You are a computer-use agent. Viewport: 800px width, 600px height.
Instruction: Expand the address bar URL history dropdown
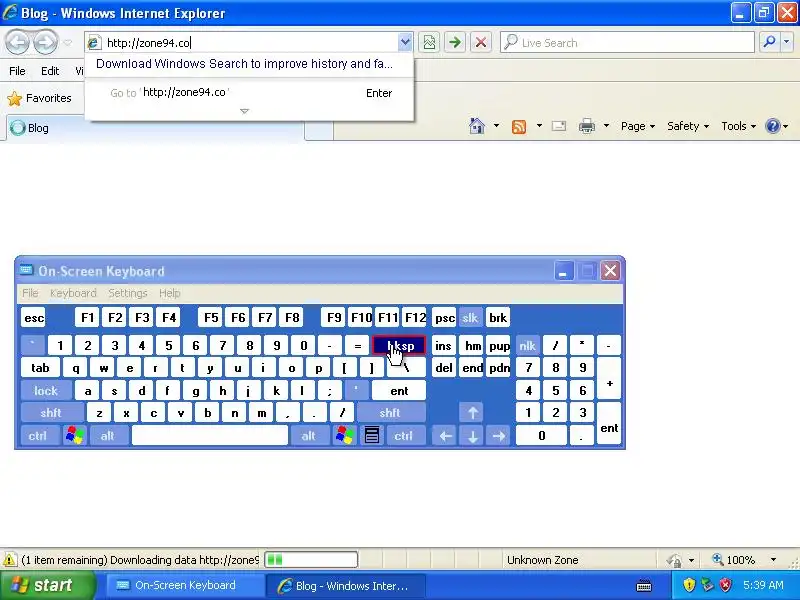pos(405,42)
